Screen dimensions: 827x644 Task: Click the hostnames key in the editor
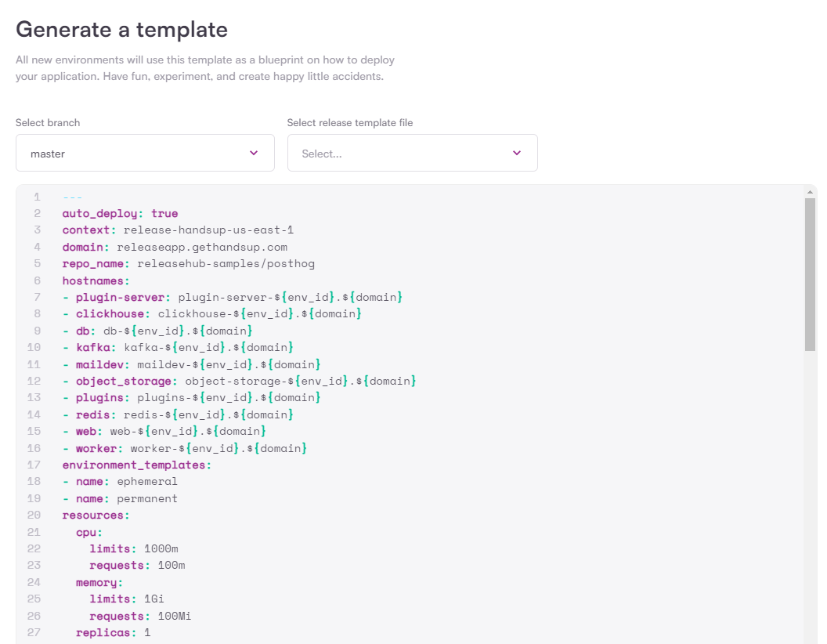pyautogui.click(x=96, y=280)
